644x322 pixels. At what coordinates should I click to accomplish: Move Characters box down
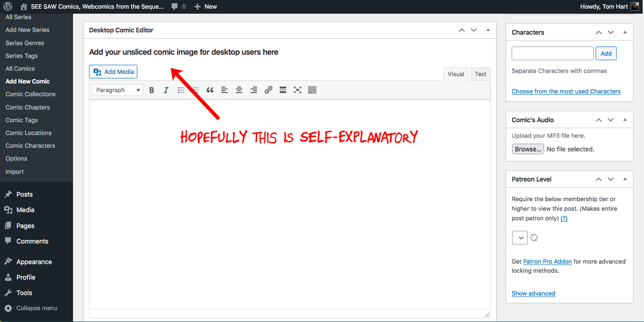tap(611, 32)
